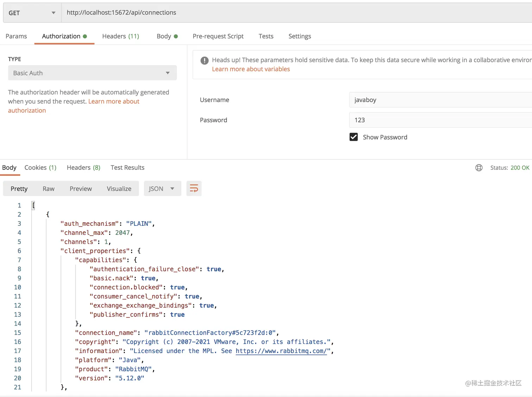Uncheck the Show Password checkbox
This screenshot has width=532, height=397.
(x=354, y=137)
